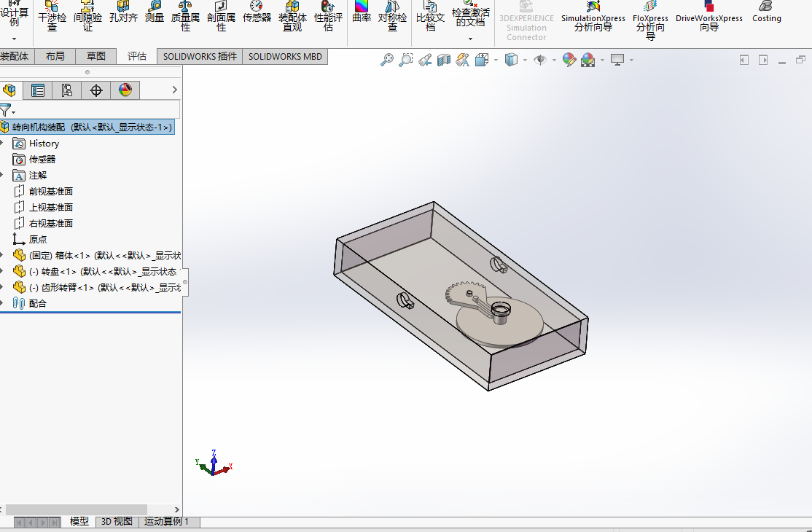Open Section Properties (剖面属性)

coord(221,17)
